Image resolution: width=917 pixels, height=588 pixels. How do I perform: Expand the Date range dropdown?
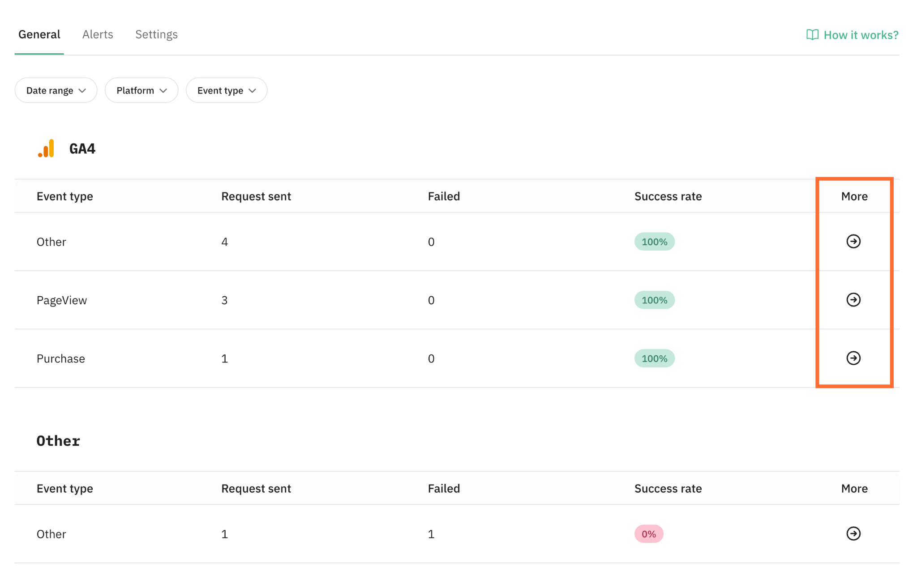56,90
